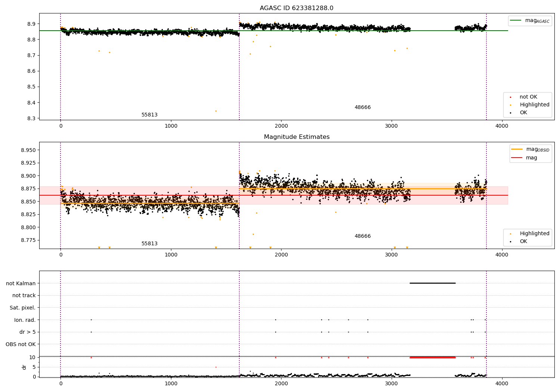Click the 'Magnitude Estimates' plot title
Image resolution: width=560 pixels, height=392 pixels.
point(296,137)
